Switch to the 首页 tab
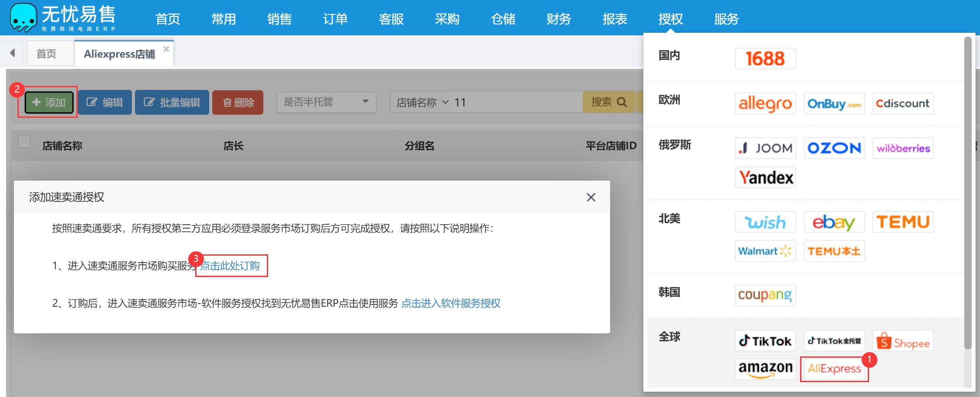 point(46,54)
